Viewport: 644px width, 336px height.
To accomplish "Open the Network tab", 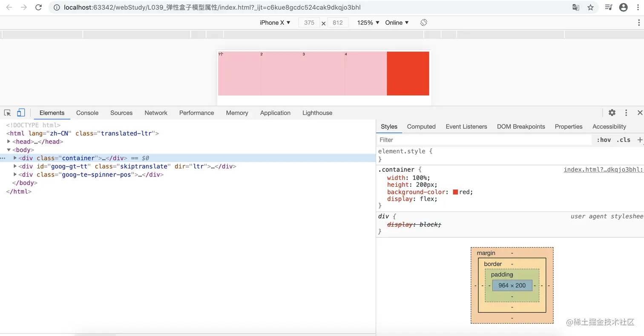I will (x=156, y=113).
